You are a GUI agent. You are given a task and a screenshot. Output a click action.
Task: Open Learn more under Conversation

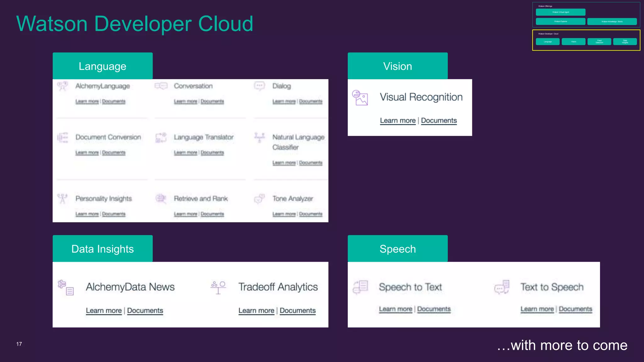(x=186, y=101)
